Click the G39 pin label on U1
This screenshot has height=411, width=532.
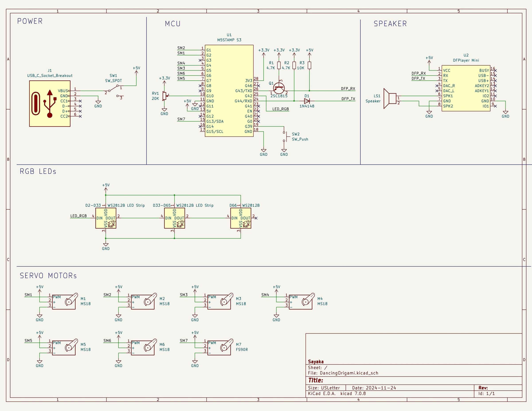tap(248, 126)
